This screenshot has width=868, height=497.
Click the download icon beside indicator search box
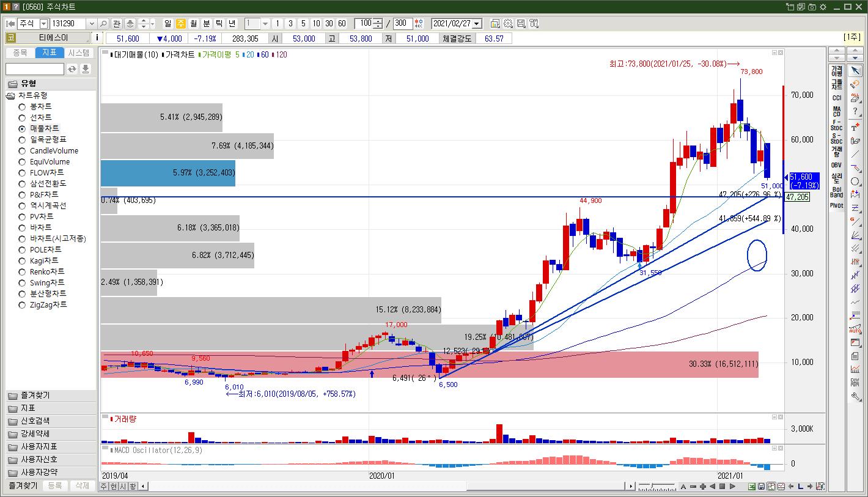86,69
